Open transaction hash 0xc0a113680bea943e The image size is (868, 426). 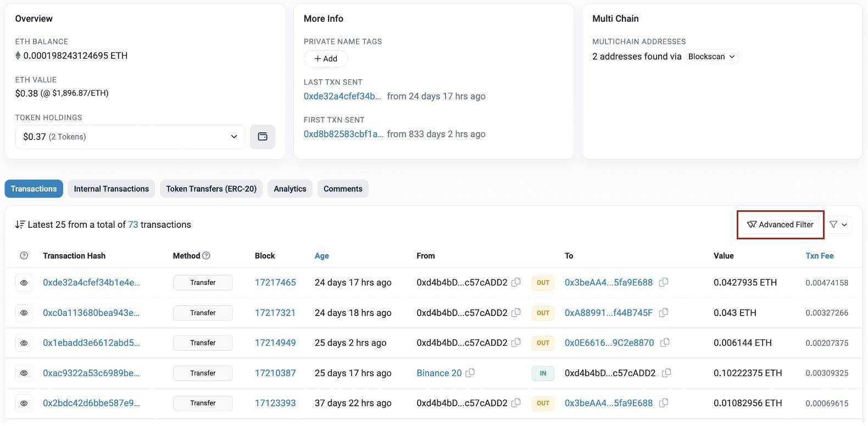click(91, 312)
